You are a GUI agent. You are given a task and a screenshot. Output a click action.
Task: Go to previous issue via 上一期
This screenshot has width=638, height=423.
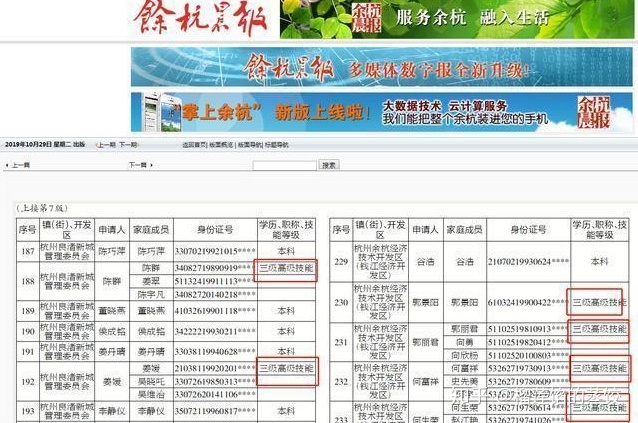pyautogui.click(x=107, y=145)
